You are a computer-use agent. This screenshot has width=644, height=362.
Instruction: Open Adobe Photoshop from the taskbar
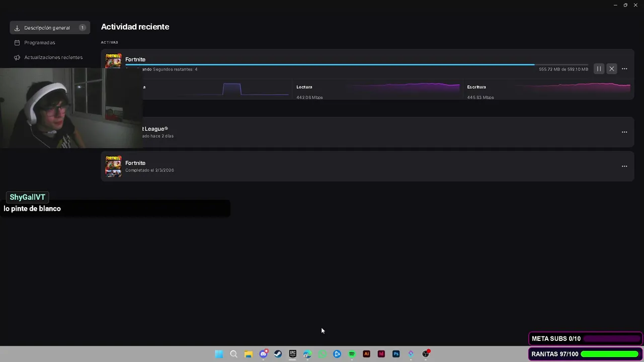(x=396, y=354)
